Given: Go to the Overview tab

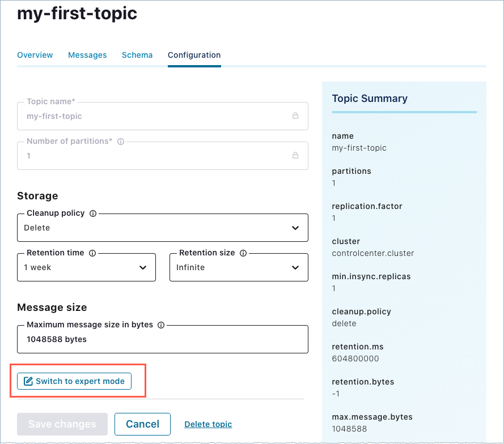Looking at the screenshot, I should coord(35,55).
